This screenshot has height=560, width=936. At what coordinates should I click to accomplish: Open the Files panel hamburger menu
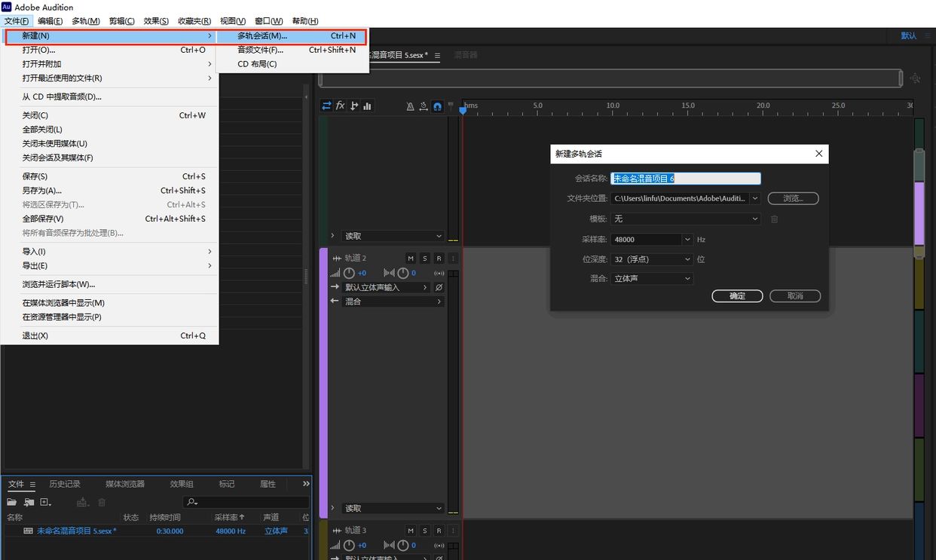[32, 484]
